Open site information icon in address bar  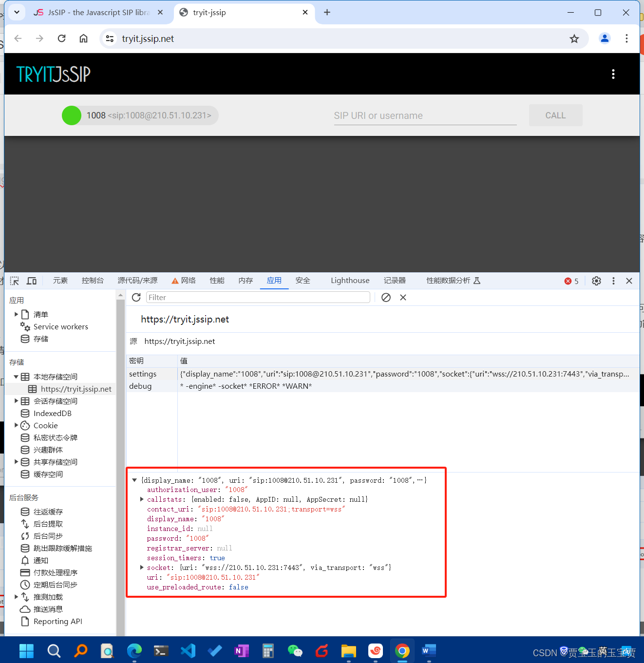click(x=110, y=38)
